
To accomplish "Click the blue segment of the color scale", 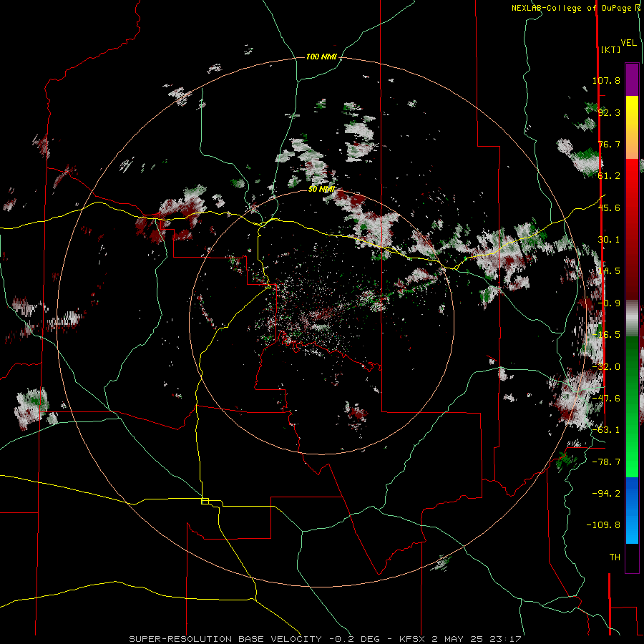I will point(632,510).
